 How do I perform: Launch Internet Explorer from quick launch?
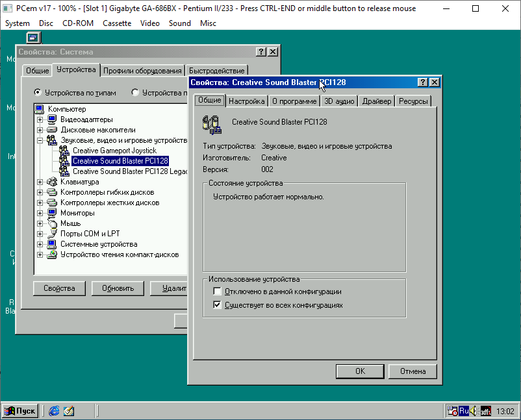(x=54, y=411)
